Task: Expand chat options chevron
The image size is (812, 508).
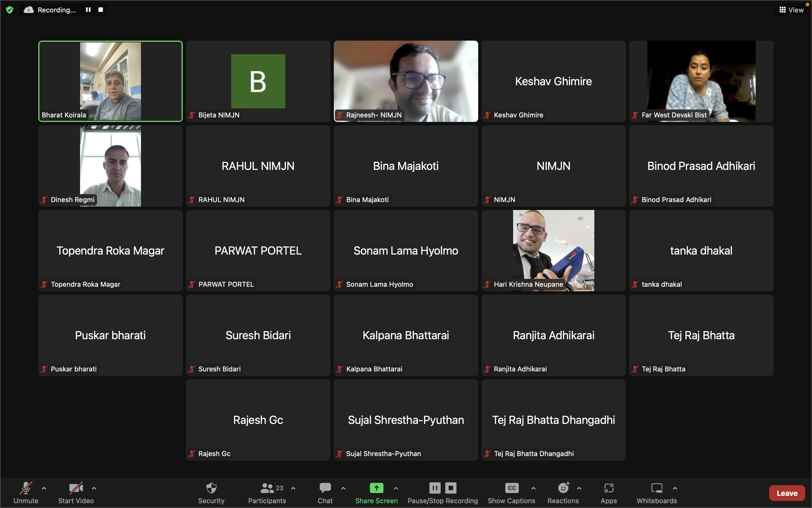Action: (x=343, y=488)
